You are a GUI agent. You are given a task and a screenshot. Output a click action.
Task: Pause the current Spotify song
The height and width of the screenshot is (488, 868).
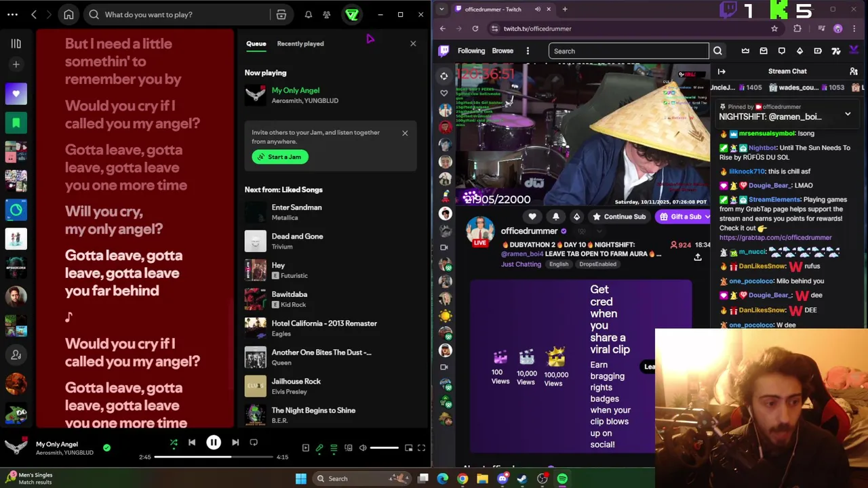(214, 443)
